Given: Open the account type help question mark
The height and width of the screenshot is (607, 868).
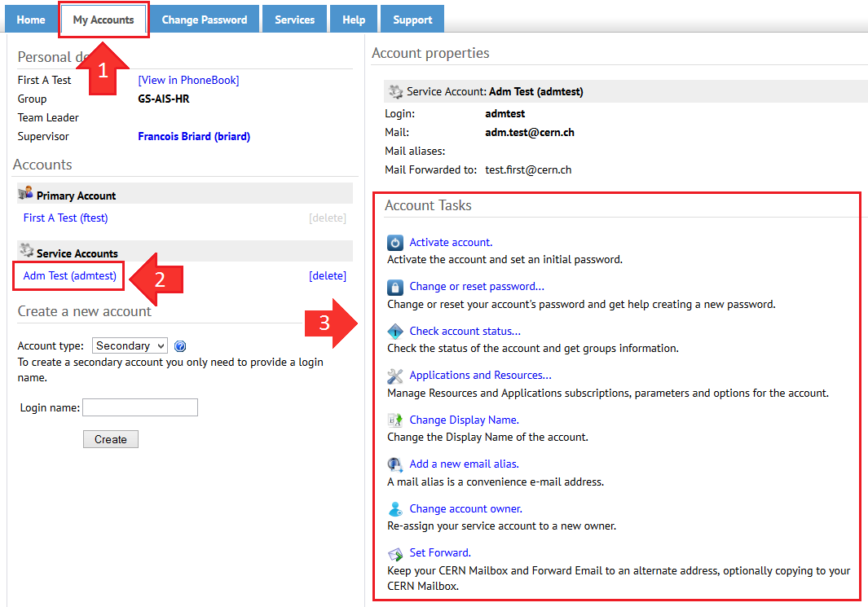Looking at the screenshot, I should (x=179, y=345).
